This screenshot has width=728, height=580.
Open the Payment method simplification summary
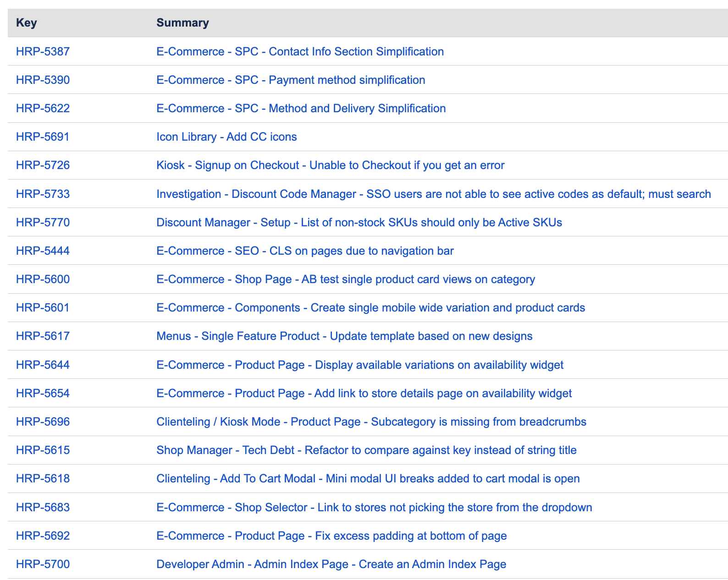pyautogui.click(x=291, y=80)
